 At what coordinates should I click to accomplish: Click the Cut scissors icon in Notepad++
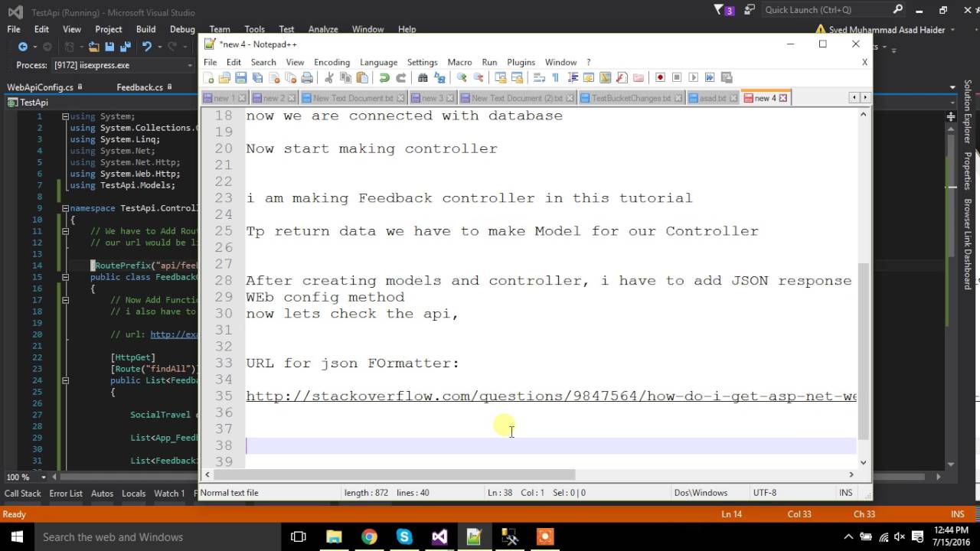pos(329,77)
